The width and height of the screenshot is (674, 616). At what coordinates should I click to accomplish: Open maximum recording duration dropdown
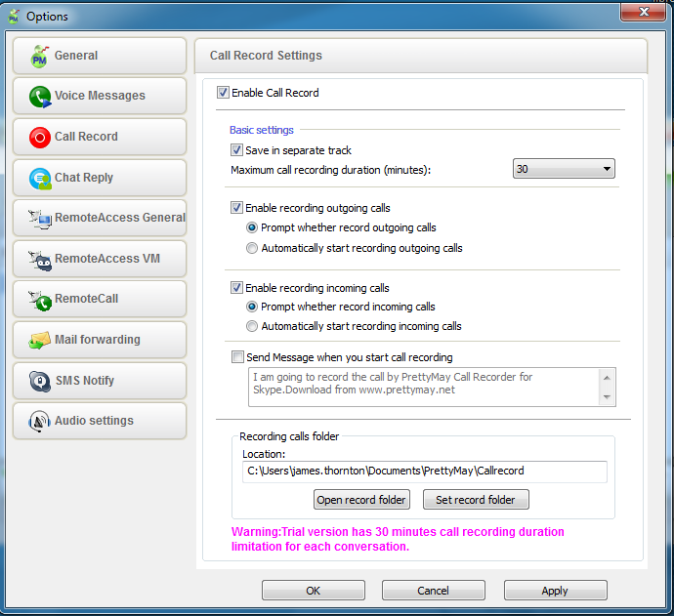tap(564, 169)
